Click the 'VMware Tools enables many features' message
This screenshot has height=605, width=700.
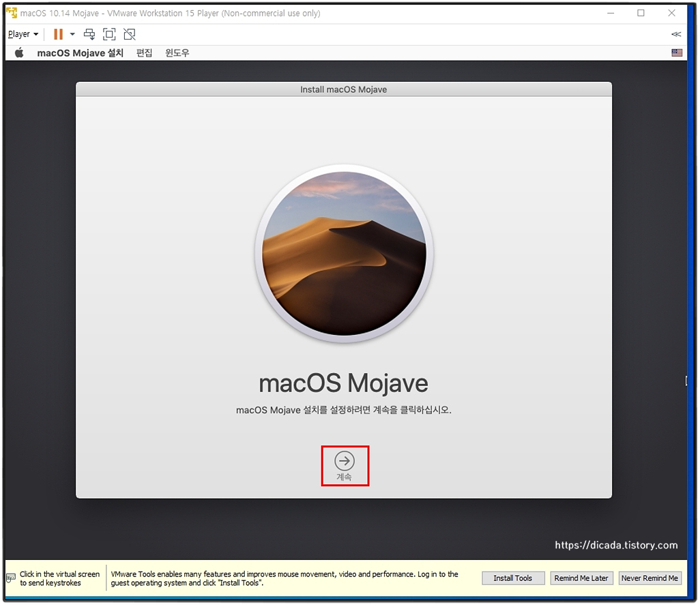285,578
